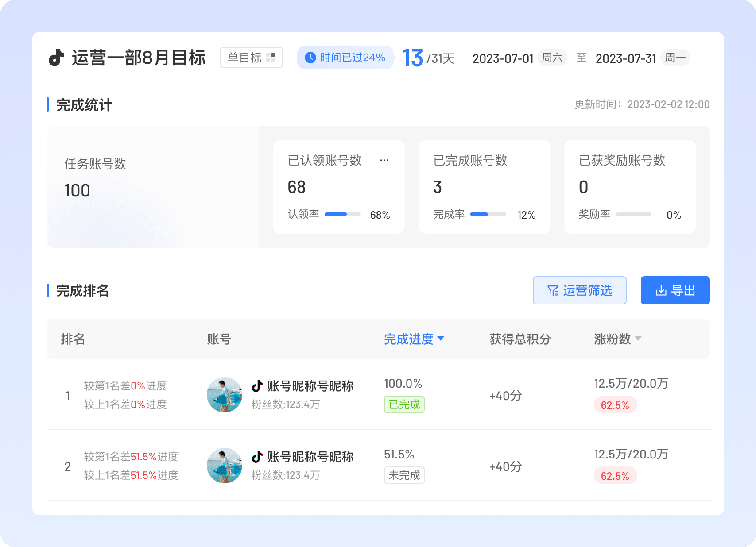The image size is (756, 547).
Task: Open rank 2 account avatar thumbnail
Action: point(225,466)
